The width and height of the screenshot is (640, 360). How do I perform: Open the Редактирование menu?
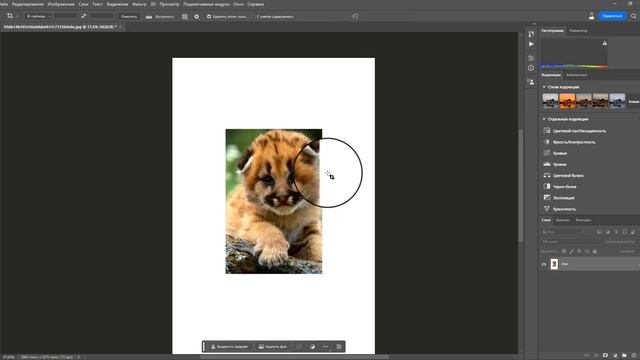[x=28, y=4]
